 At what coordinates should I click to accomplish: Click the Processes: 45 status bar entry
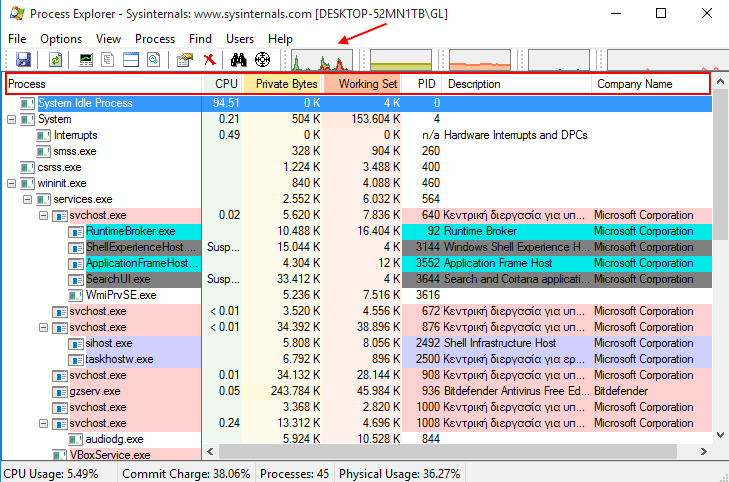point(294,474)
